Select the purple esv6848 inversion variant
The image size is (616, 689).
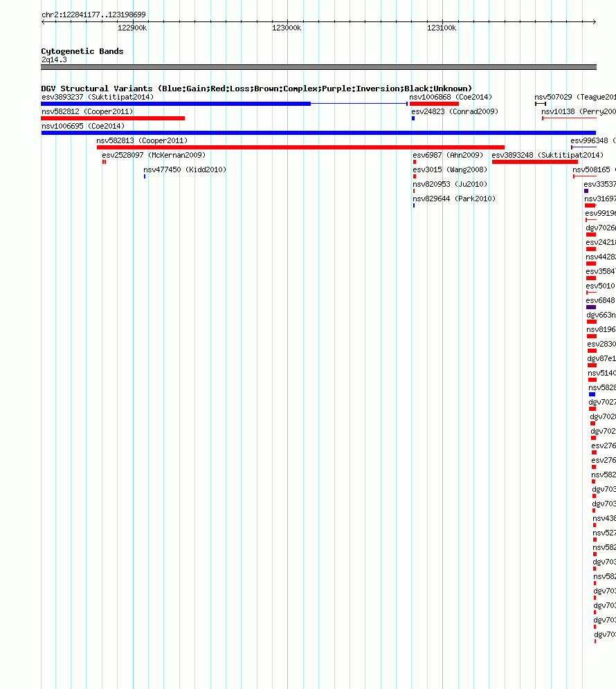click(591, 306)
